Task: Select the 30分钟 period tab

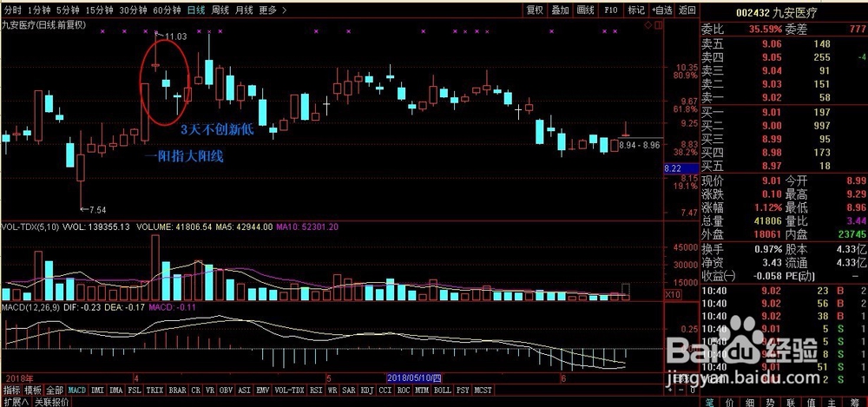Action: 134,10
